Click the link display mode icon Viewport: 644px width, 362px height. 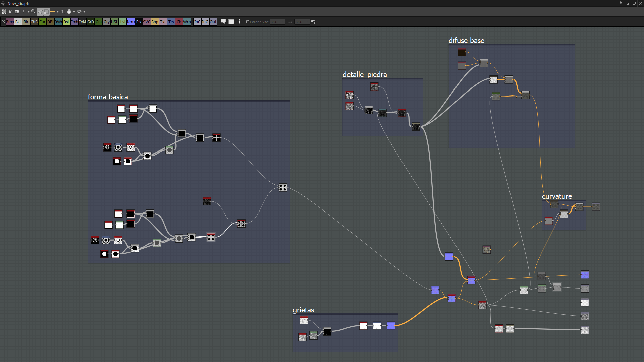point(53,12)
